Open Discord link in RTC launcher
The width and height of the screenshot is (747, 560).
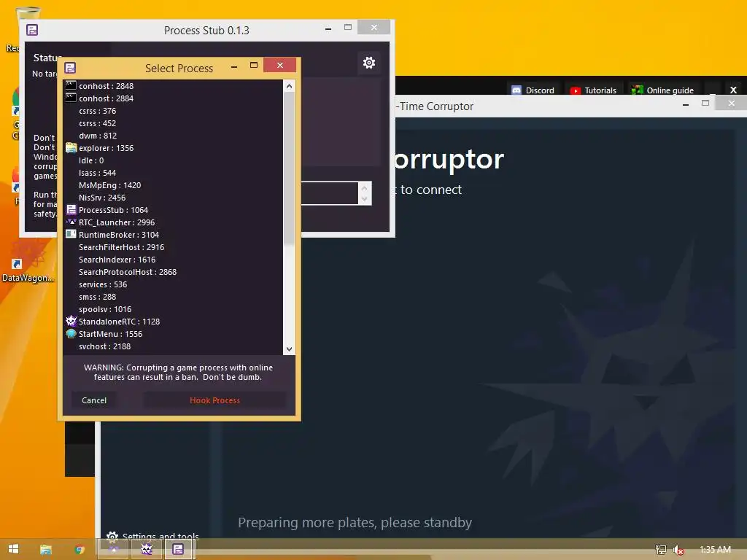pyautogui.click(x=533, y=90)
